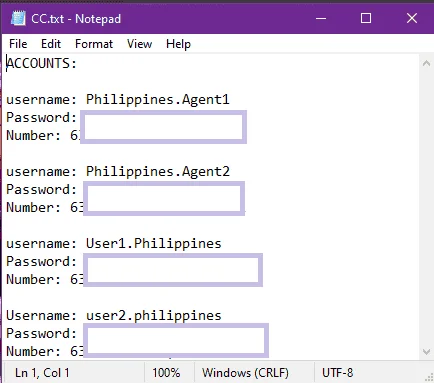Click the Windows (CRLF) status entry
Screen dimensions: 434x383
coord(245,373)
